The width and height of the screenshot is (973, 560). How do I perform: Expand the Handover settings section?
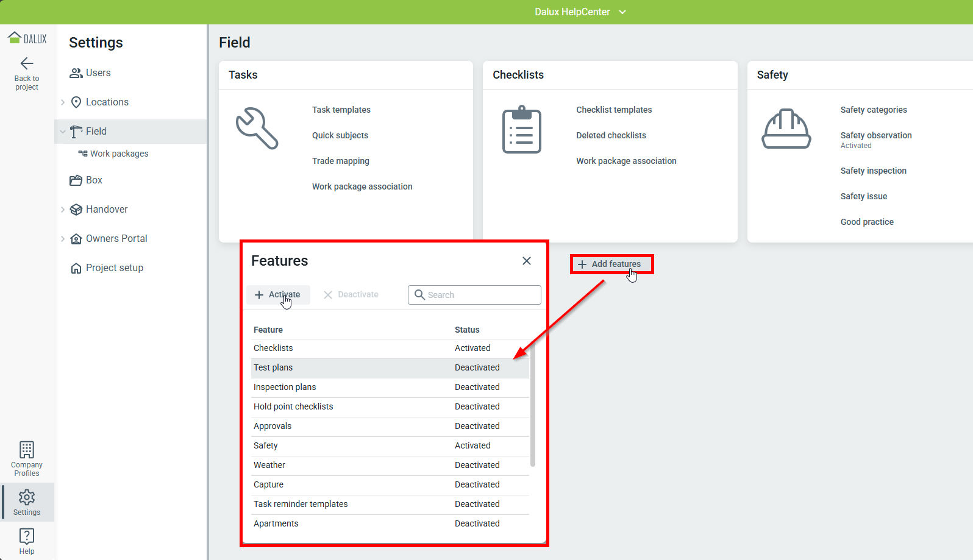pos(63,210)
